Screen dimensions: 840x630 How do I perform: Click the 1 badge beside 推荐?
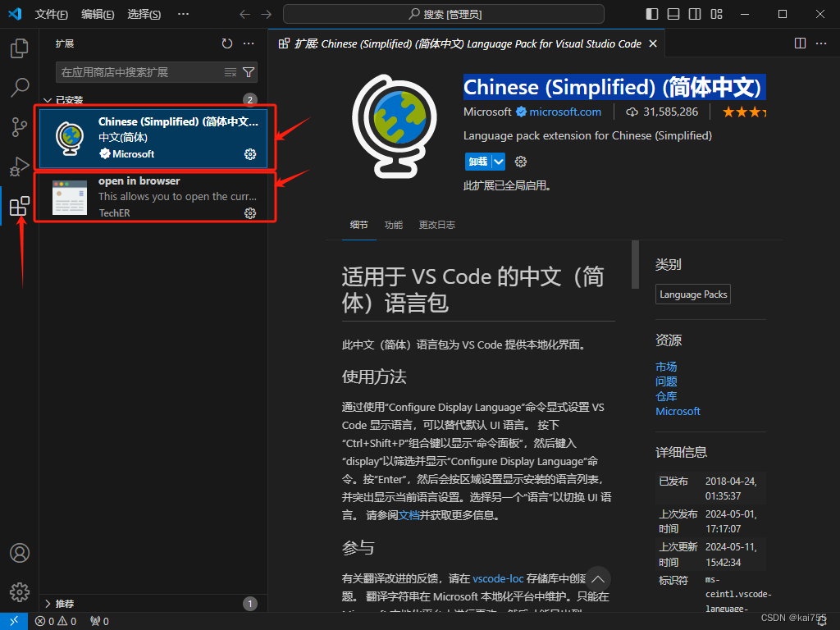[x=250, y=604]
